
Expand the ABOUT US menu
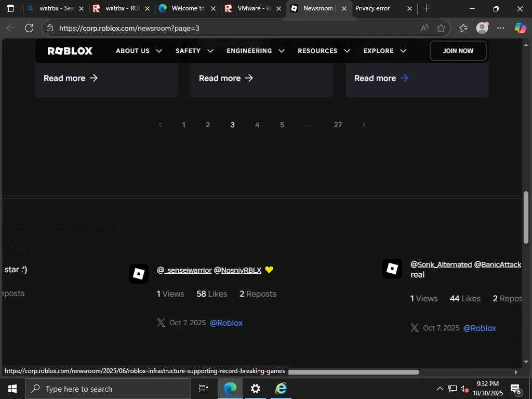[139, 51]
